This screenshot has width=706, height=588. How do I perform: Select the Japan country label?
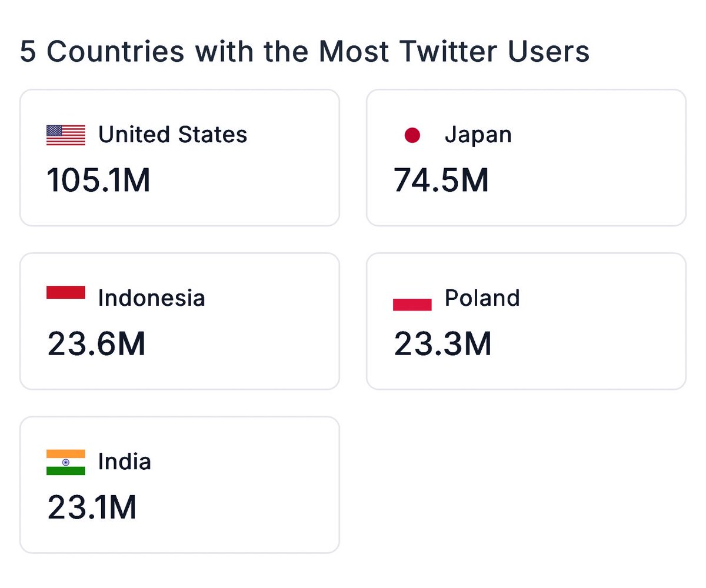point(478,135)
